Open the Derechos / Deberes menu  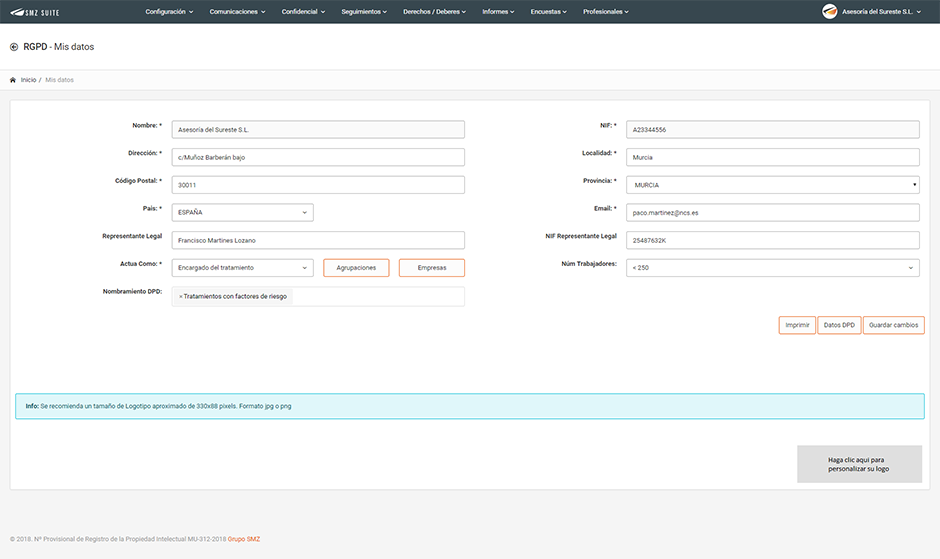pyautogui.click(x=434, y=11)
